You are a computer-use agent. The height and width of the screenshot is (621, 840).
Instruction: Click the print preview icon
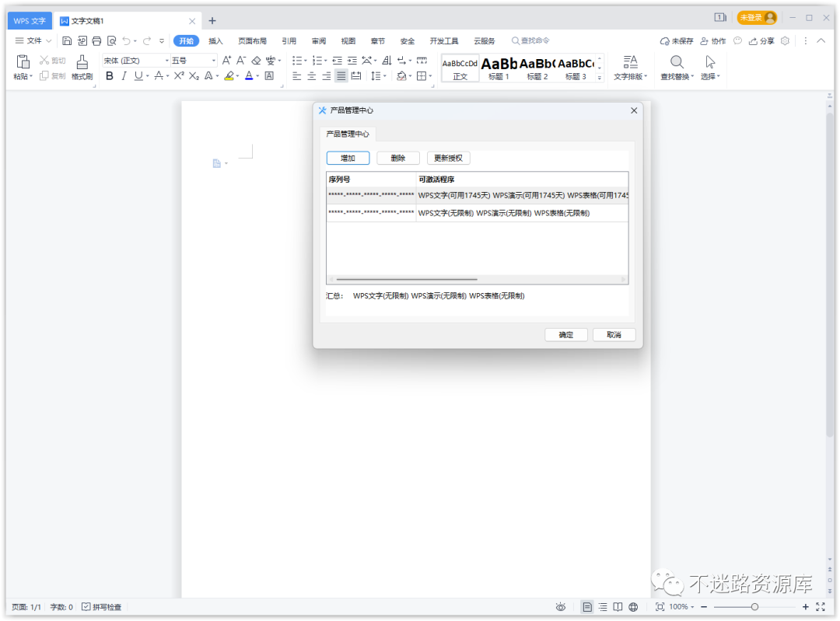click(111, 40)
